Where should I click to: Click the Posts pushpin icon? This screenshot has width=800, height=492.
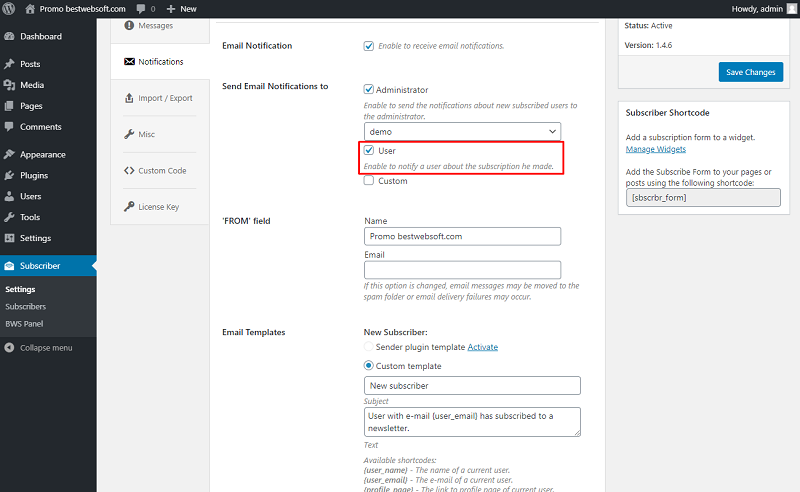(9, 64)
